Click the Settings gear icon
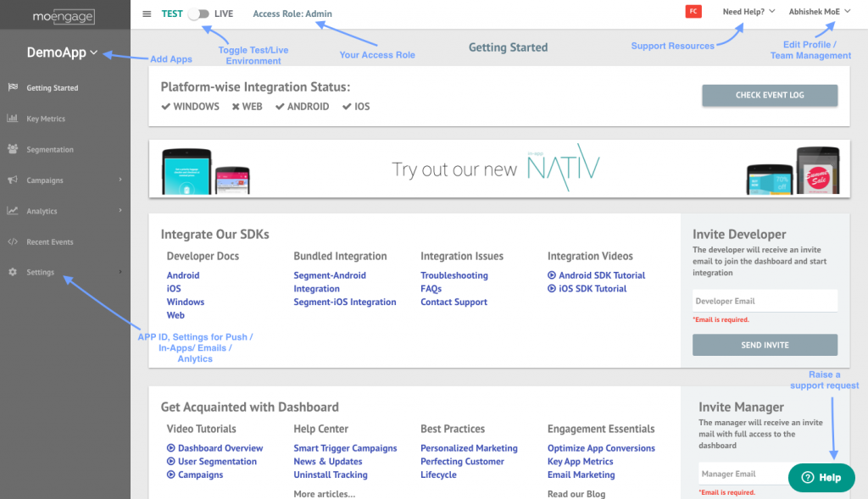 (13, 272)
